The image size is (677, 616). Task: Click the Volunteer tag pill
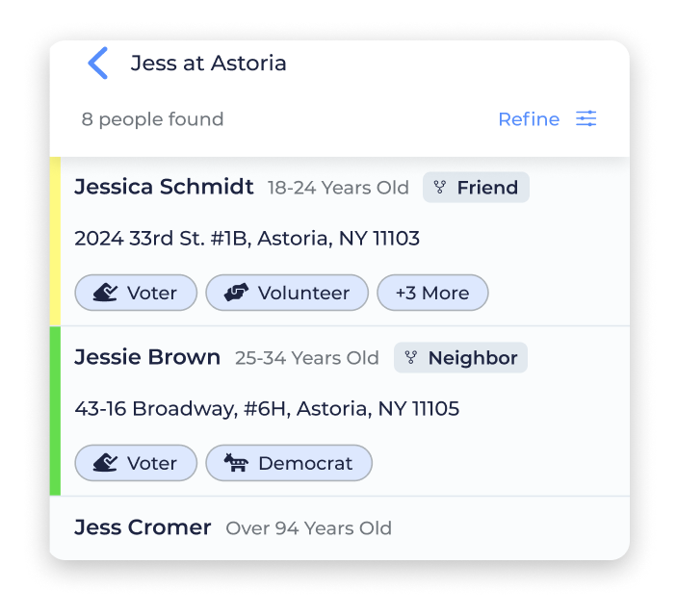(x=287, y=293)
